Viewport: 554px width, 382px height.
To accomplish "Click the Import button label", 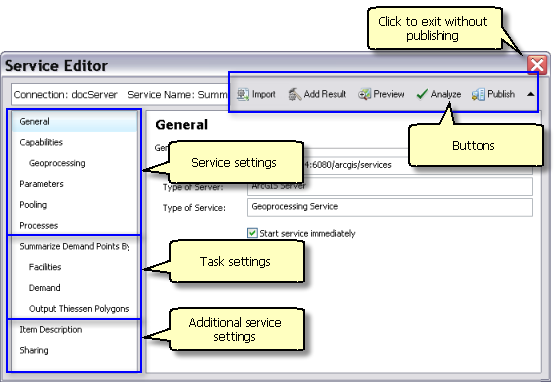I will pos(264,94).
